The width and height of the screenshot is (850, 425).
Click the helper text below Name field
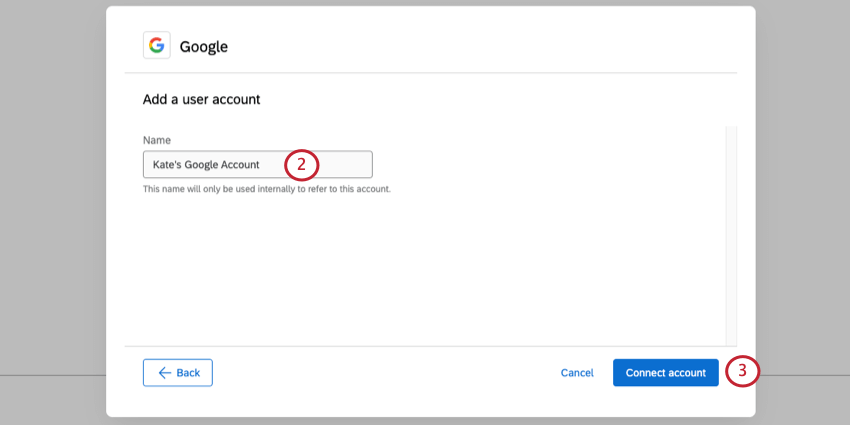(x=266, y=189)
